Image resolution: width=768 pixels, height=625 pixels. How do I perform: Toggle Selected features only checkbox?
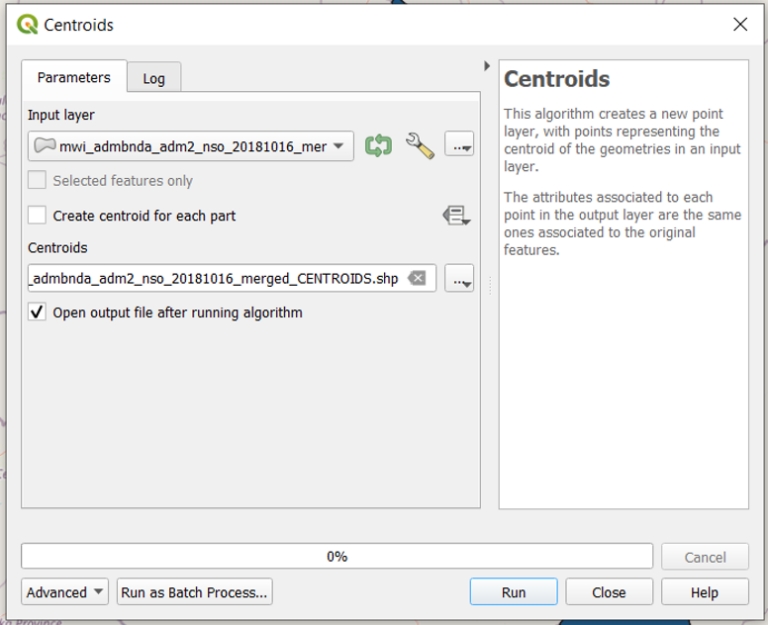click(37, 181)
